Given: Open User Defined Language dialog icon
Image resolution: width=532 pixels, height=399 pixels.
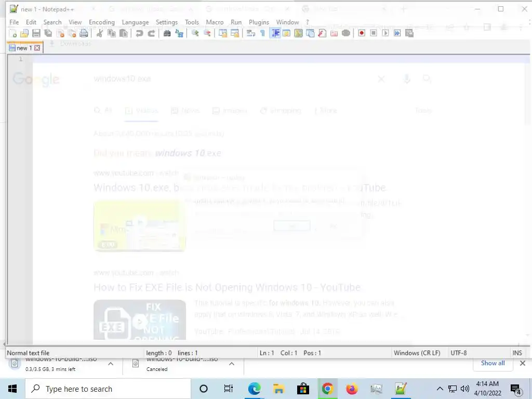Looking at the screenshot, I should [x=286, y=33].
